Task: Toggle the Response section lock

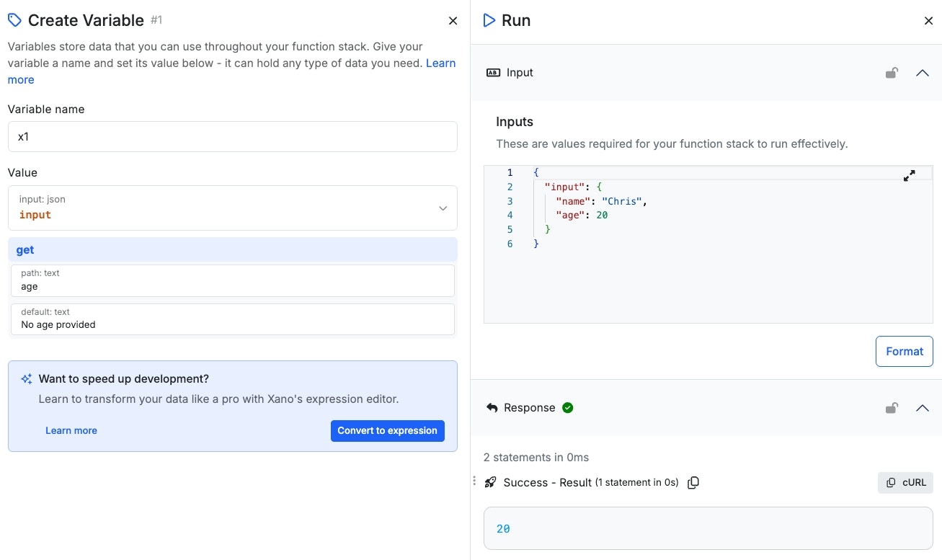Action: tap(892, 408)
